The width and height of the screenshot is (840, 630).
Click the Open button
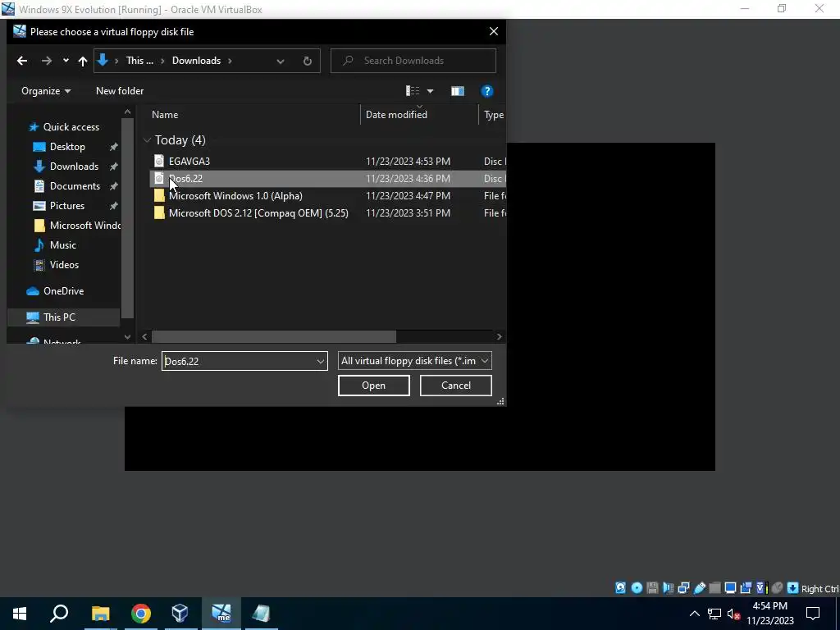(374, 386)
